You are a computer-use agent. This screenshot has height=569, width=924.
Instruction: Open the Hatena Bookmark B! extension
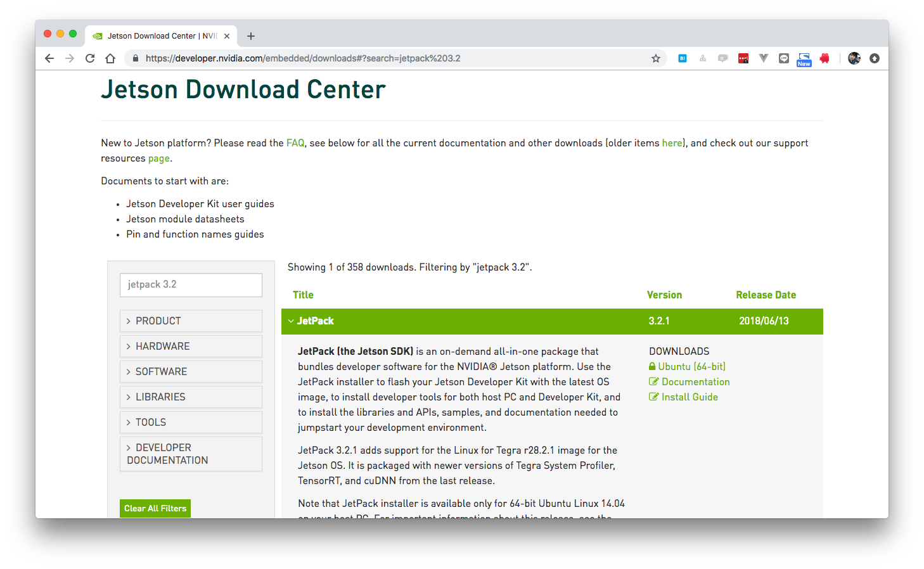[x=683, y=58]
